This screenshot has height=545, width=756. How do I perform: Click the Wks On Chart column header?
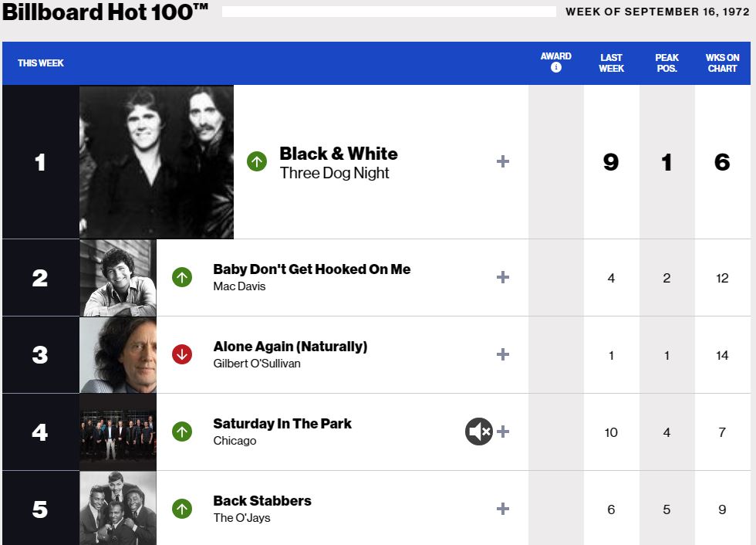pos(722,63)
